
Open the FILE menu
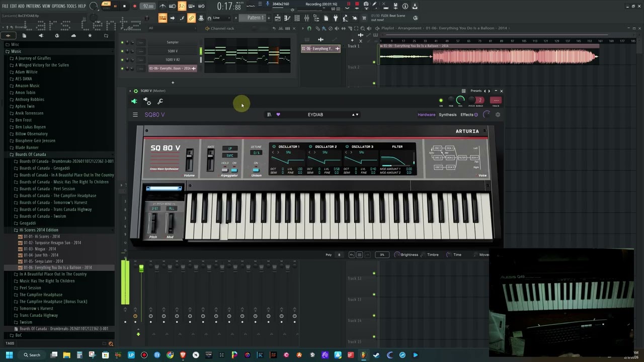pos(6,6)
